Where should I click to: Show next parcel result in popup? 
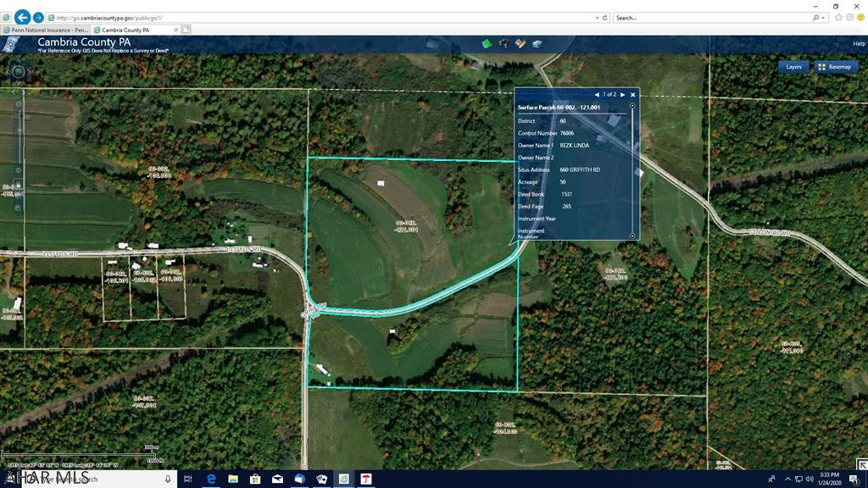pyautogui.click(x=623, y=95)
